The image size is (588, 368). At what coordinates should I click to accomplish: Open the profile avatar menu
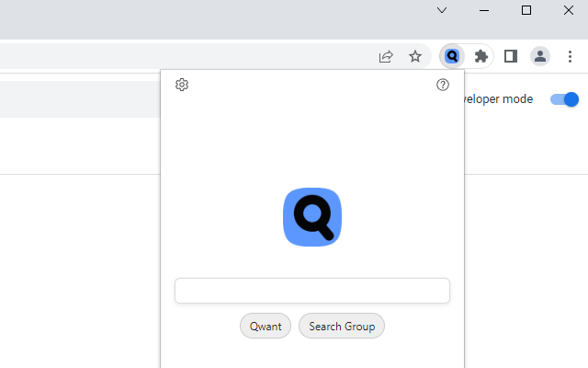point(540,56)
